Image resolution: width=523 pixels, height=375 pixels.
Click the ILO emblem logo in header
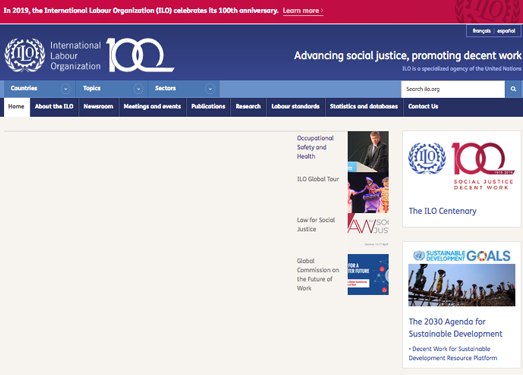coord(25,55)
